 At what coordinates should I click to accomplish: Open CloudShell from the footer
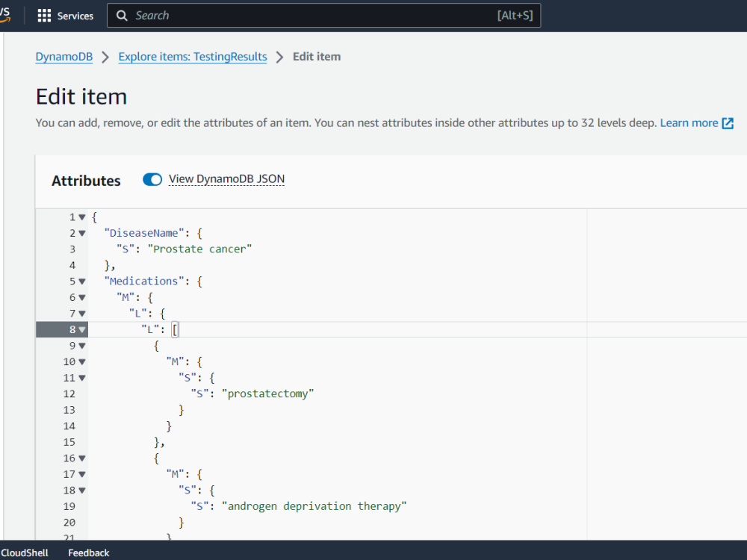tap(25, 553)
